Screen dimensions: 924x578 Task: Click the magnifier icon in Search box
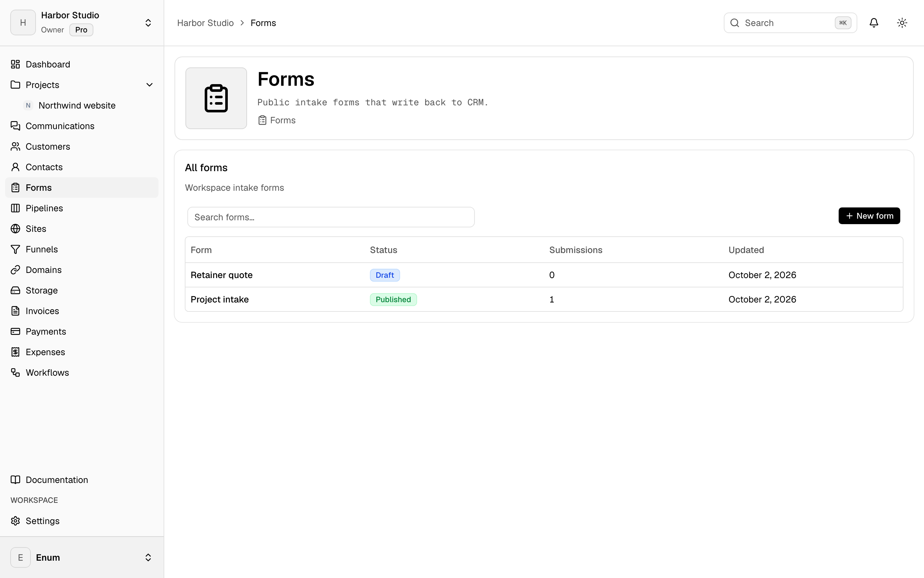pos(735,23)
